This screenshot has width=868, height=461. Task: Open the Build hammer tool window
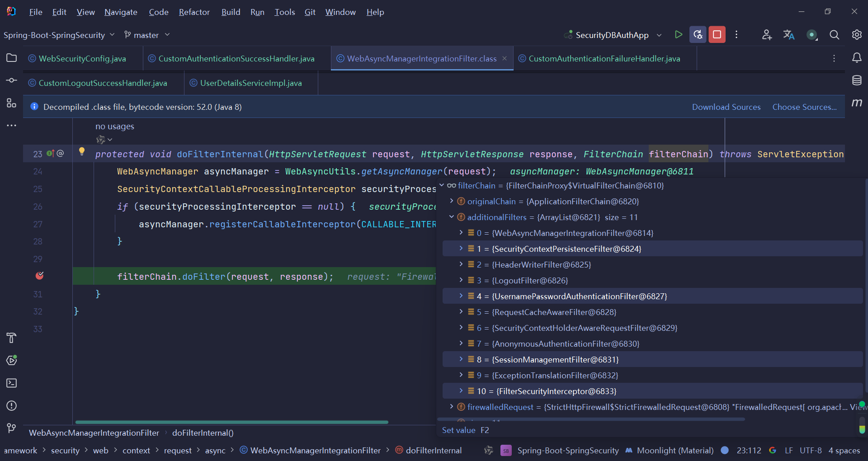(11, 338)
